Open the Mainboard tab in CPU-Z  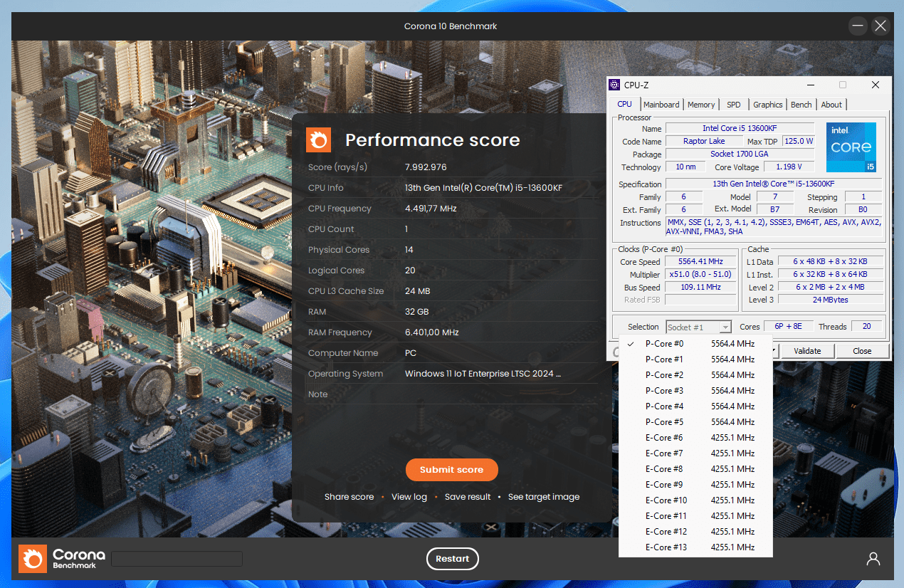click(x=661, y=105)
